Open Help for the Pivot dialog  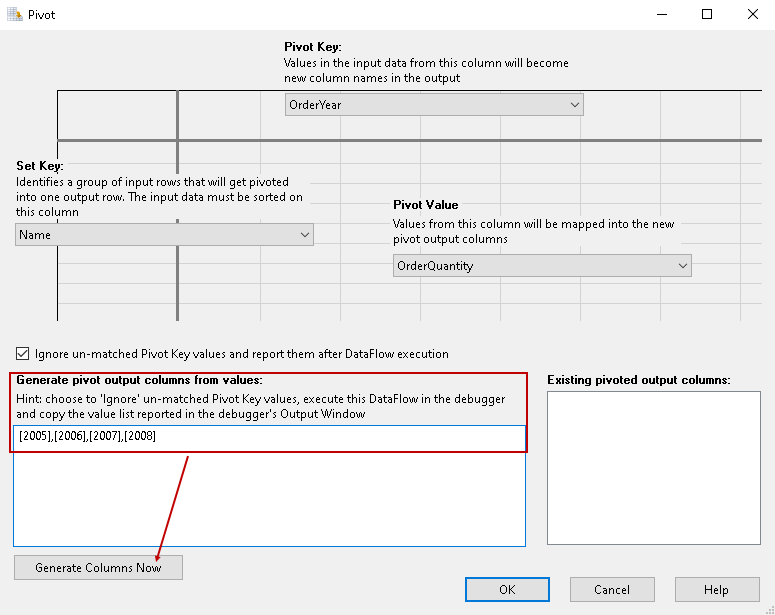tap(717, 590)
